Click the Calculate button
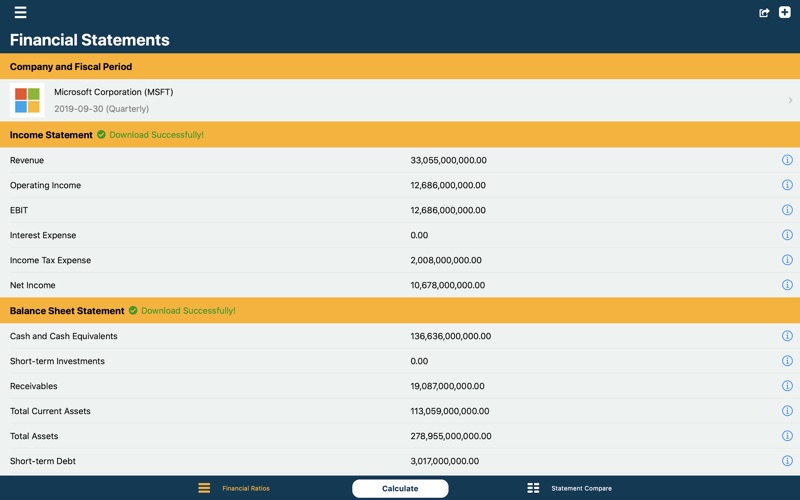This screenshot has height=500, width=800. point(400,488)
